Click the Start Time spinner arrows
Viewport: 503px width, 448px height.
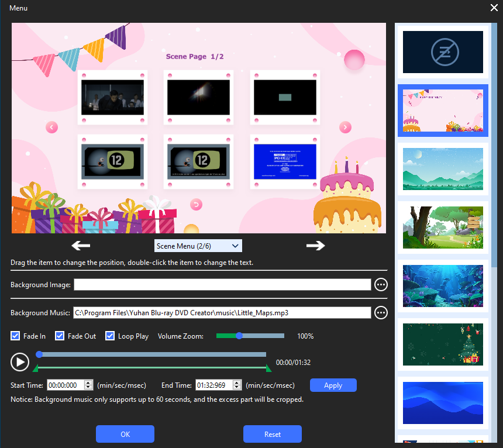click(x=88, y=385)
